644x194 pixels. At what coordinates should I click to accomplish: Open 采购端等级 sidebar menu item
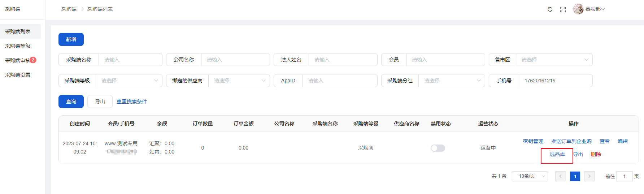(18, 46)
